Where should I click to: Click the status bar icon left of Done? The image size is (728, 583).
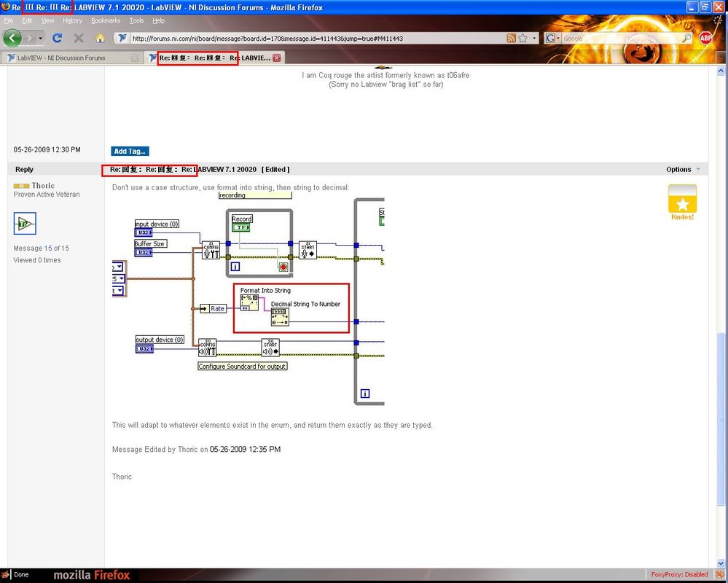5,575
